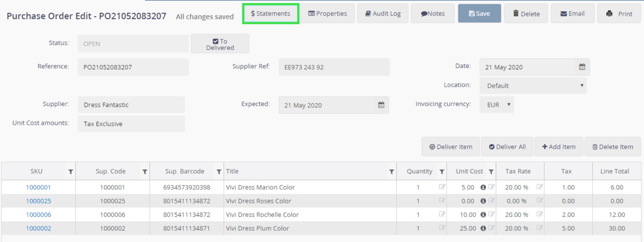Open the Invoicing currency EUR dropdown
Viewport: 644px width, 242px height.
point(497,105)
